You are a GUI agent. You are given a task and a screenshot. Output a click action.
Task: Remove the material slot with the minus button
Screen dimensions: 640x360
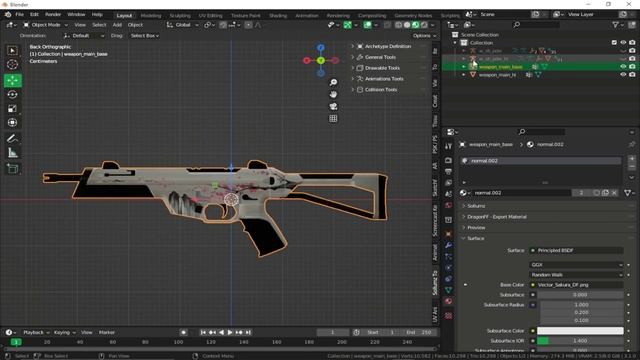[x=632, y=167]
